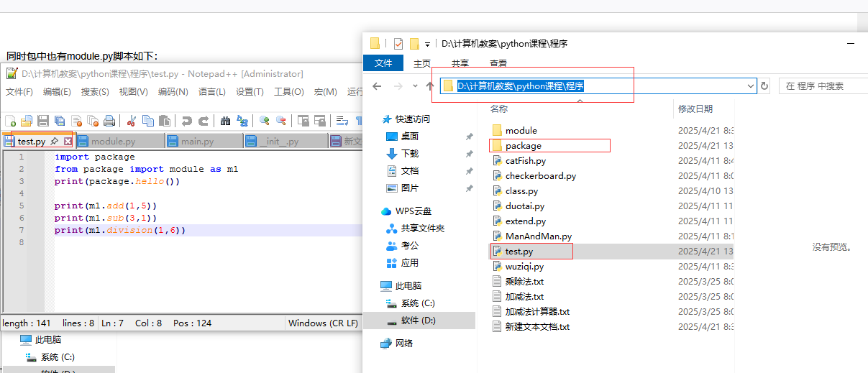The height and width of the screenshot is (373, 868).
Task: Click Explorer Up one level arrow
Action: pyautogui.click(x=430, y=86)
